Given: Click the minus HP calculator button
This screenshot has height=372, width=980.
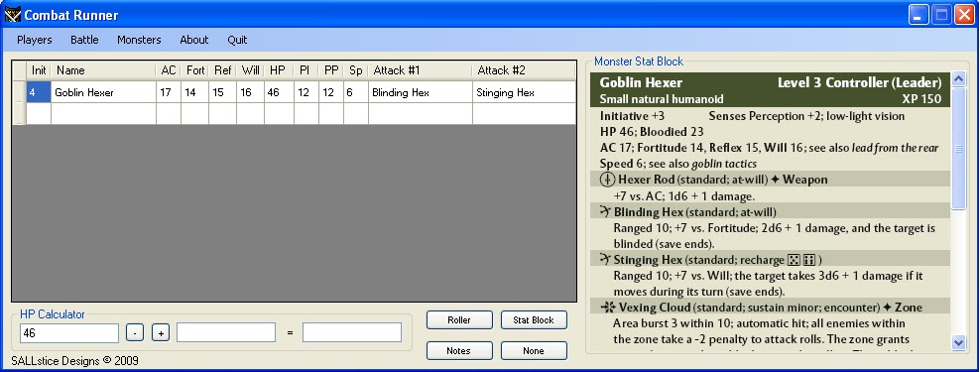Looking at the screenshot, I should coord(135,333).
